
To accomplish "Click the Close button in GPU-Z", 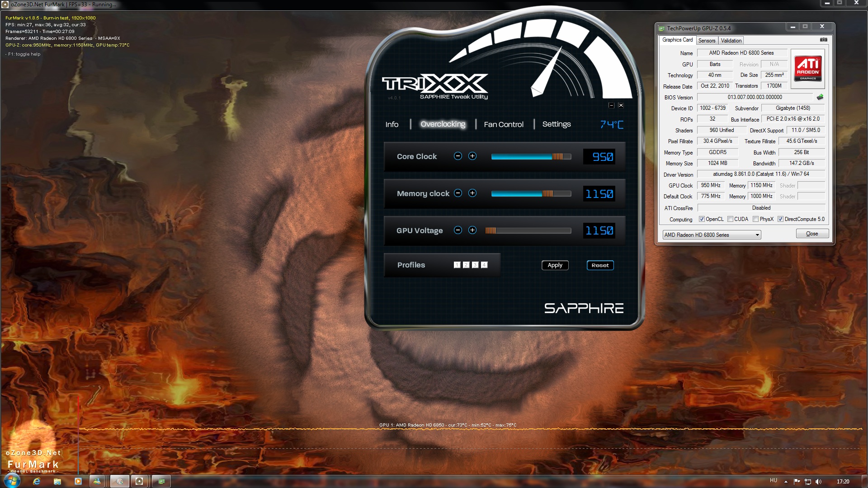I will [812, 234].
